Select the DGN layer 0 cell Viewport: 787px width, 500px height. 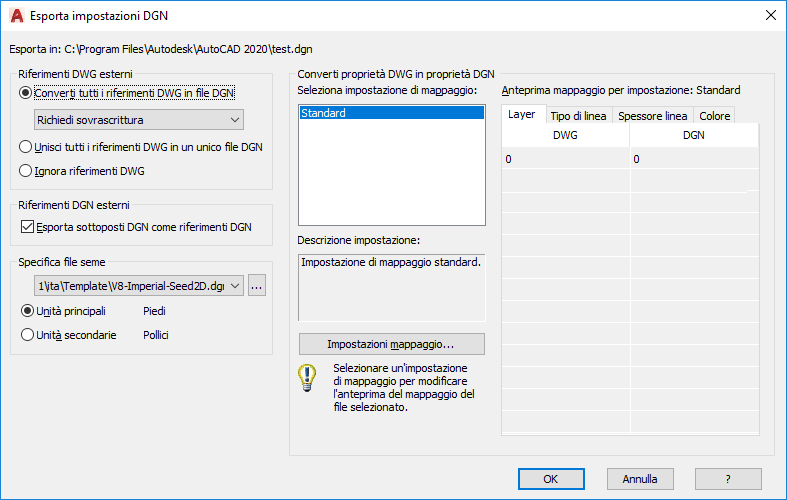tap(694, 159)
